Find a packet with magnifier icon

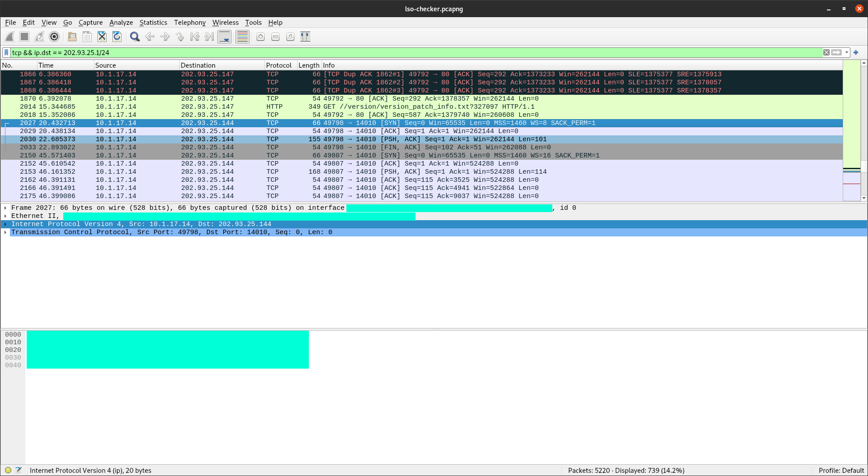pos(135,37)
